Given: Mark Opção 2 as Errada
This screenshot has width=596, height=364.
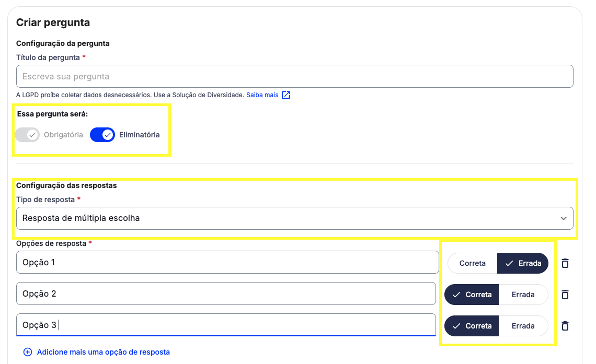Looking at the screenshot, I should [x=523, y=295].
